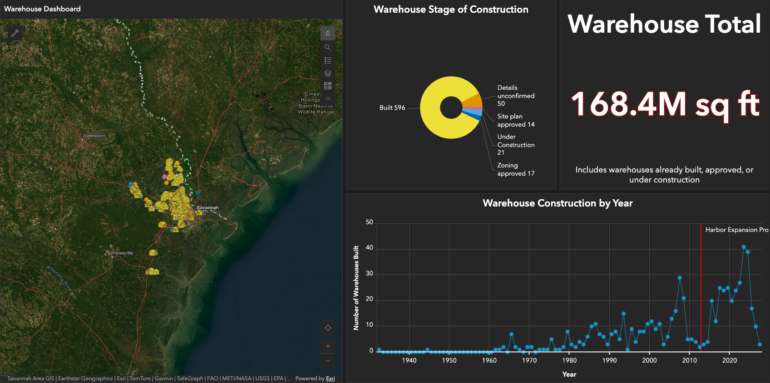Open the basemap gallery grid
The width and height of the screenshot is (770, 383).
point(328,86)
